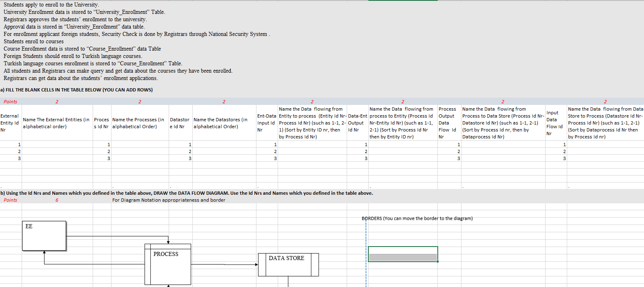Click 'Foreign Students should enroll to Turkish' line
This screenshot has height=287, width=644.
(73, 56)
